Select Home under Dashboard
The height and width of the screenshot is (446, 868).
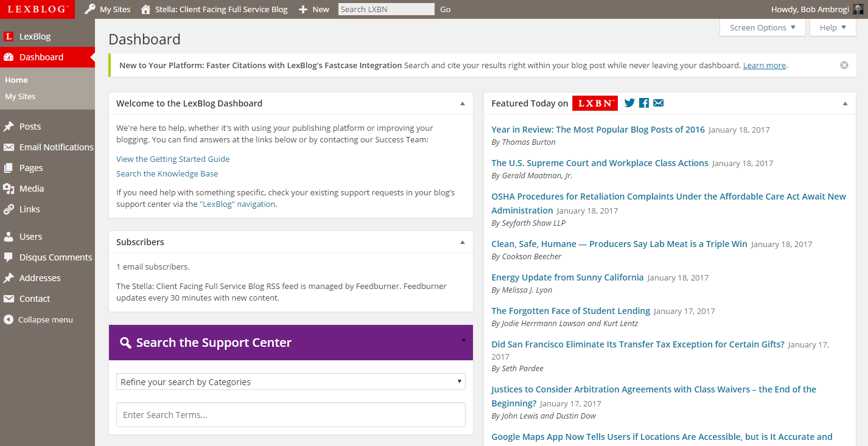click(x=16, y=80)
